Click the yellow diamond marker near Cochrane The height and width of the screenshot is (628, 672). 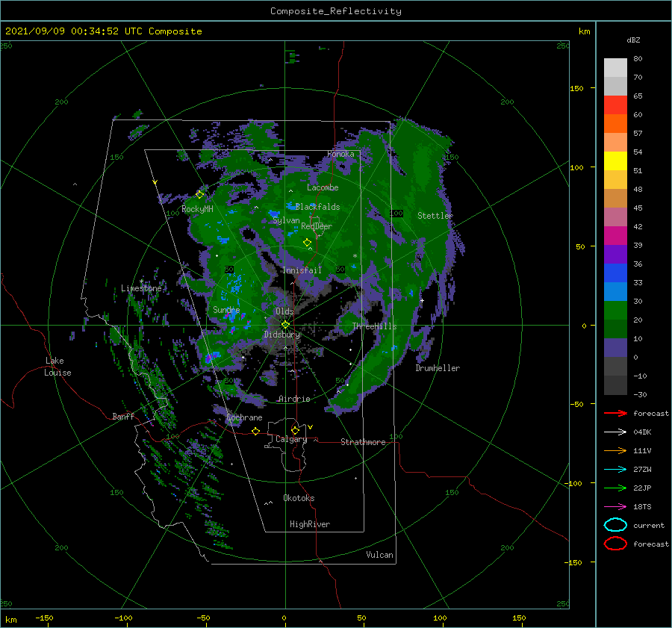pos(255,431)
